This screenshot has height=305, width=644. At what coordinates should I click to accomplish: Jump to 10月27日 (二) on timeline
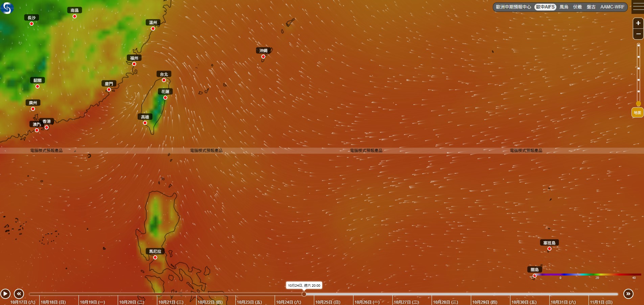[x=406, y=302]
